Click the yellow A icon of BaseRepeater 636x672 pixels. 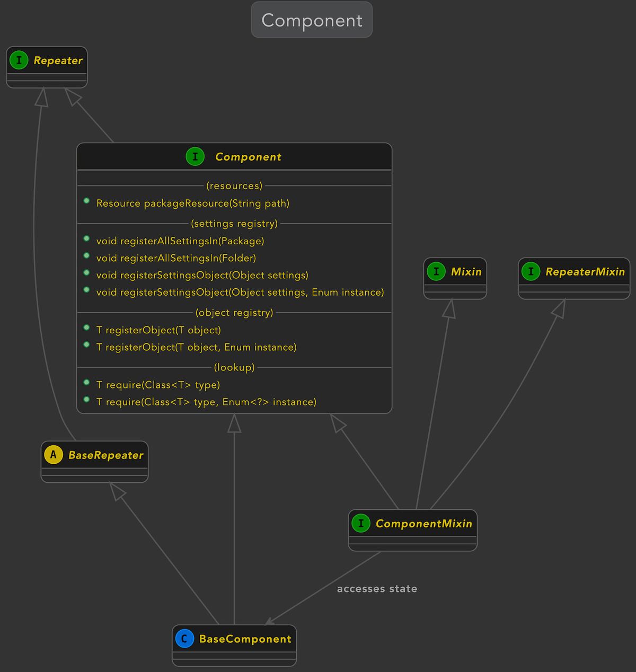(54, 455)
